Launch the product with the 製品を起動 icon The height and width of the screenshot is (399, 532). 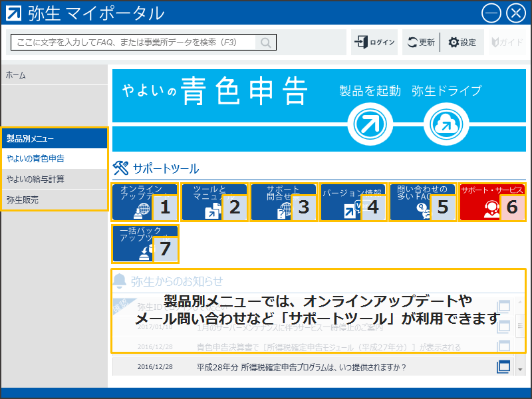point(370,124)
